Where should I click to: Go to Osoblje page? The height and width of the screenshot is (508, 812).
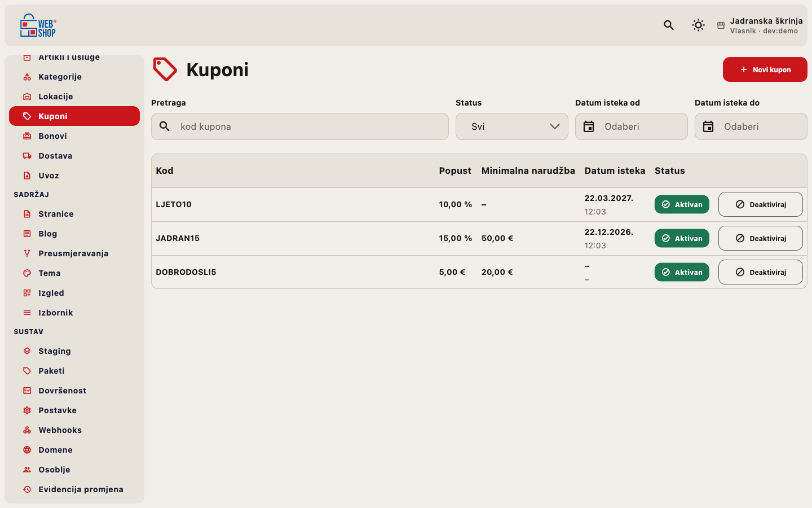pos(74,470)
